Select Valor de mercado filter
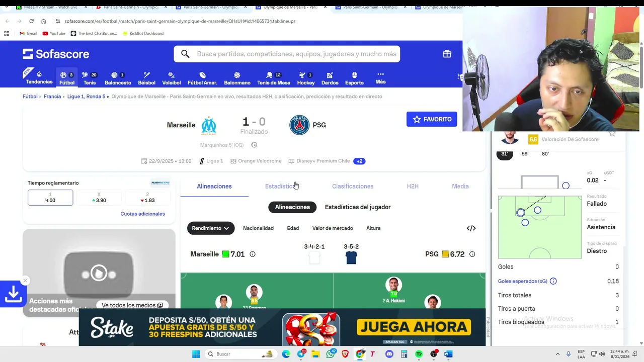Image resolution: width=644 pixels, height=362 pixels. pyautogui.click(x=333, y=228)
